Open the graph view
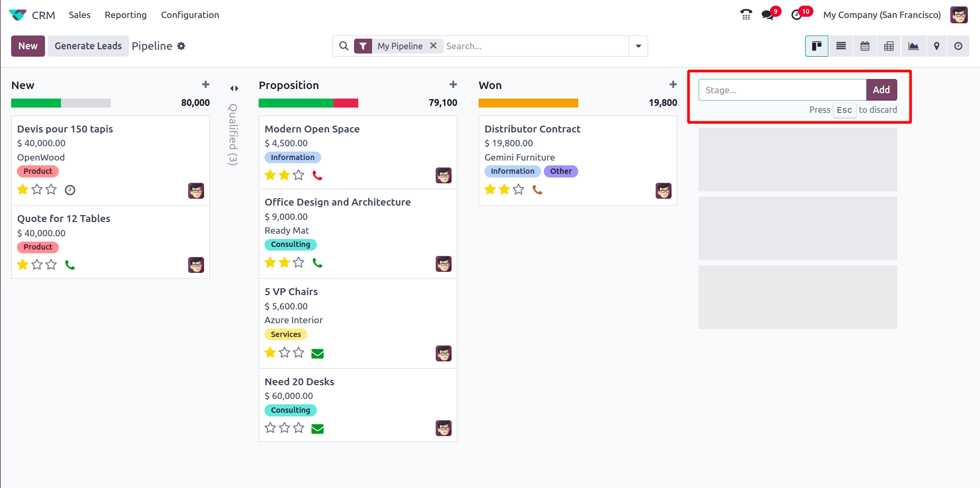The width and height of the screenshot is (980, 488). click(913, 46)
